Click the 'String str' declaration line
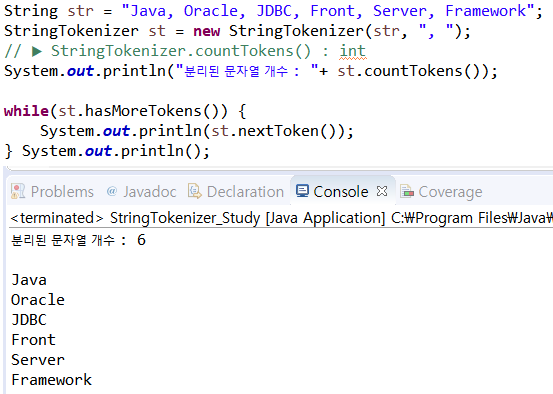This screenshot has height=394, width=553. coord(273,11)
